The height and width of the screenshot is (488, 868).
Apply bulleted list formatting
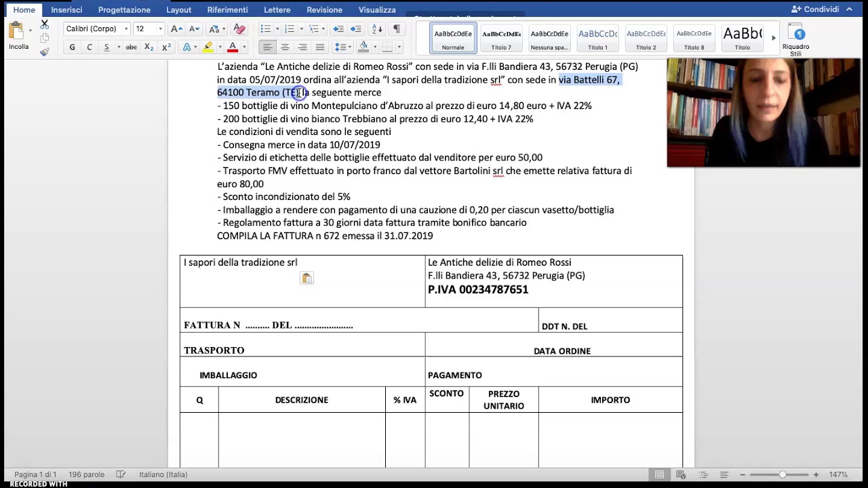[x=265, y=28]
